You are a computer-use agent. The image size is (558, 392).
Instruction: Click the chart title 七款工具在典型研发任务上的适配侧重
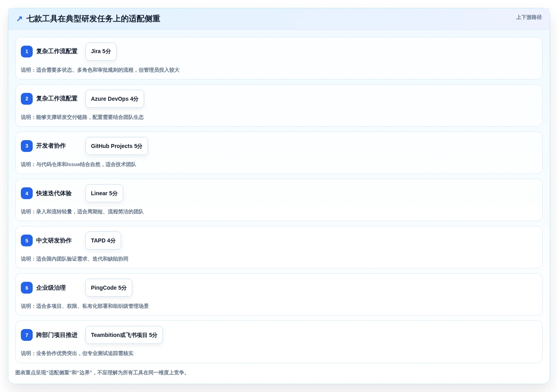point(93,19)
